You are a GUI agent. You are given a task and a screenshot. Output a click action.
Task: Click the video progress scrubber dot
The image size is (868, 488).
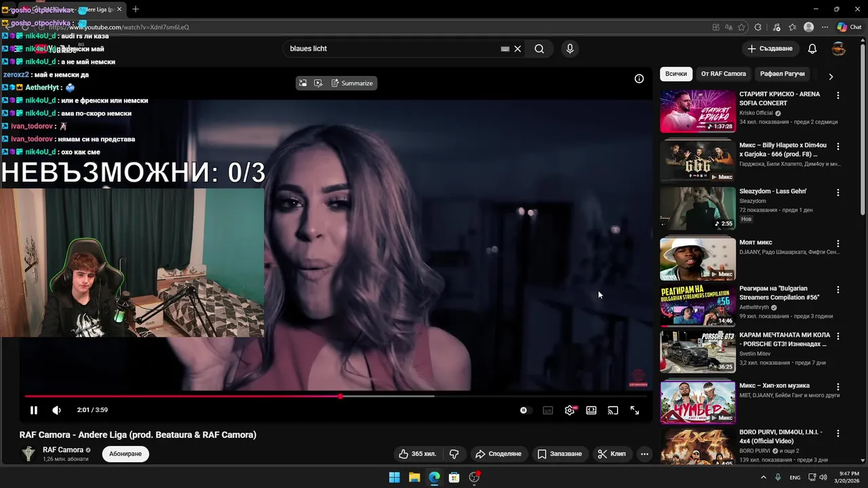(x=340, y=396)
